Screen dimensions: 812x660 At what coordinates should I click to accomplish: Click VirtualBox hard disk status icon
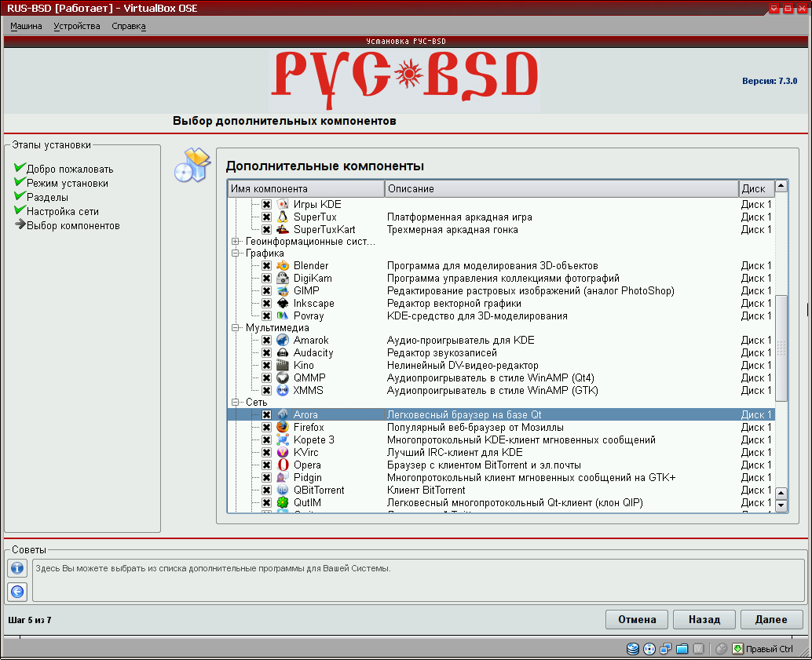point(633,648)
